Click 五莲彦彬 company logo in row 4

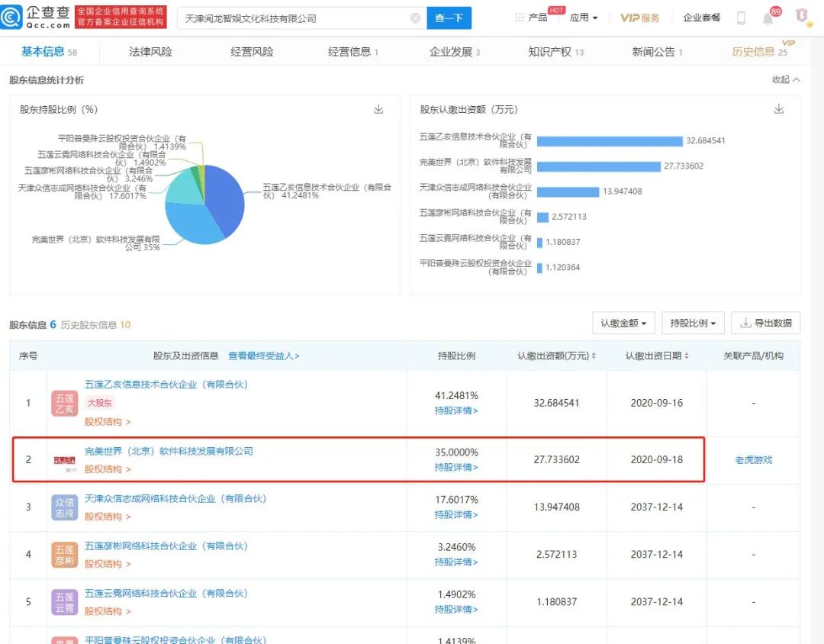[65, 555]
